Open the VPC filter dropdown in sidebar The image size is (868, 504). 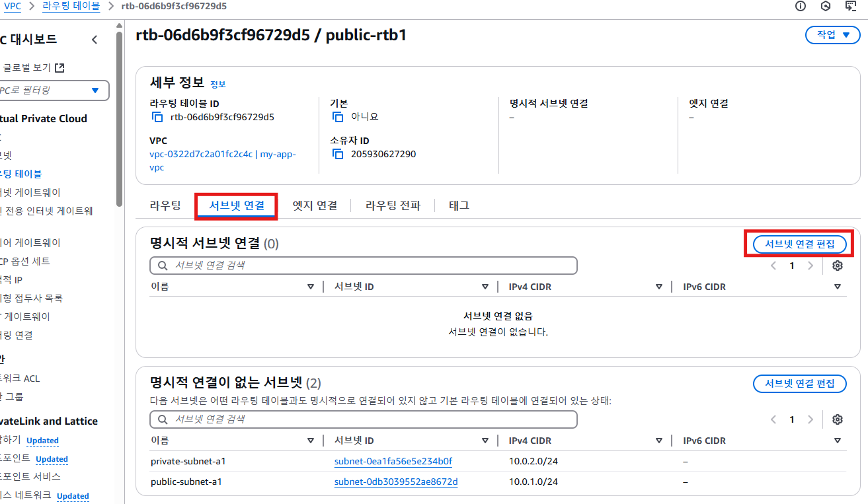[54, 90]
